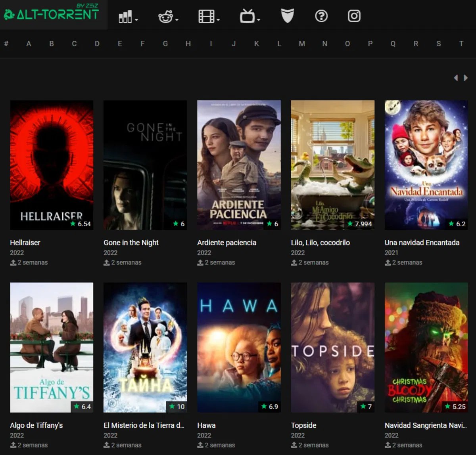Open the Reddit alien icon dropdown

point(168,17)
